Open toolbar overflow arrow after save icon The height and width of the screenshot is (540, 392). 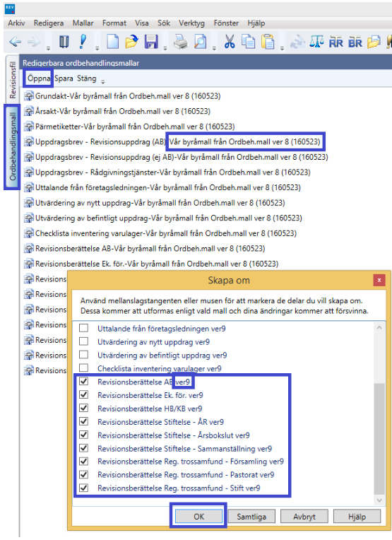(x=165, y=48)
